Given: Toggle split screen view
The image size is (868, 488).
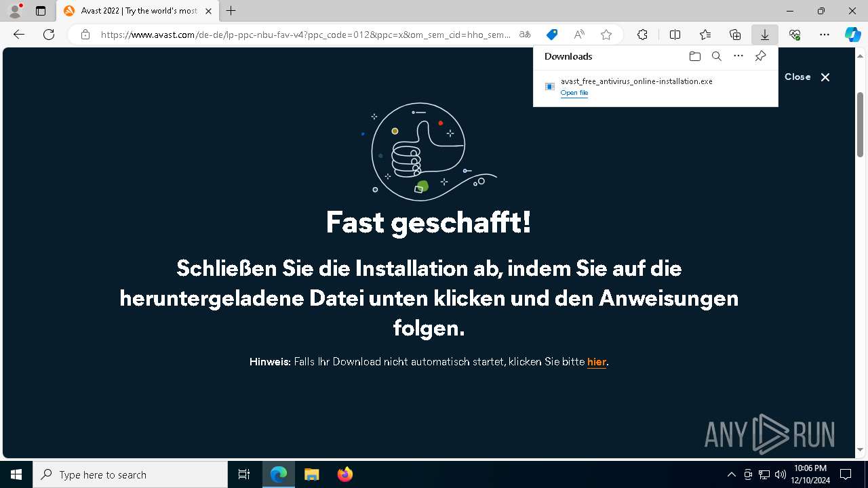Looking at the screenshot, I should pyautogui.click(x=675, y=35).
